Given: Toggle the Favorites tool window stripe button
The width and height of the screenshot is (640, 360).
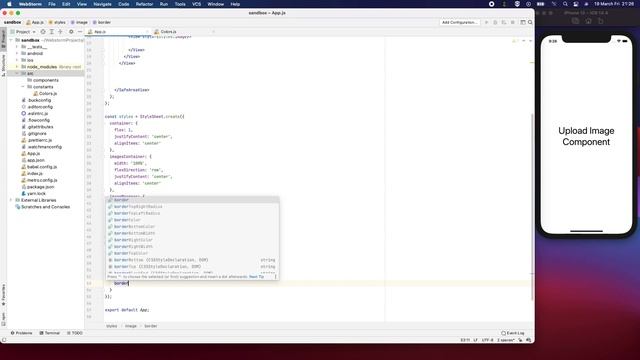Looking at the screenshot, I should tap(3, 295).
